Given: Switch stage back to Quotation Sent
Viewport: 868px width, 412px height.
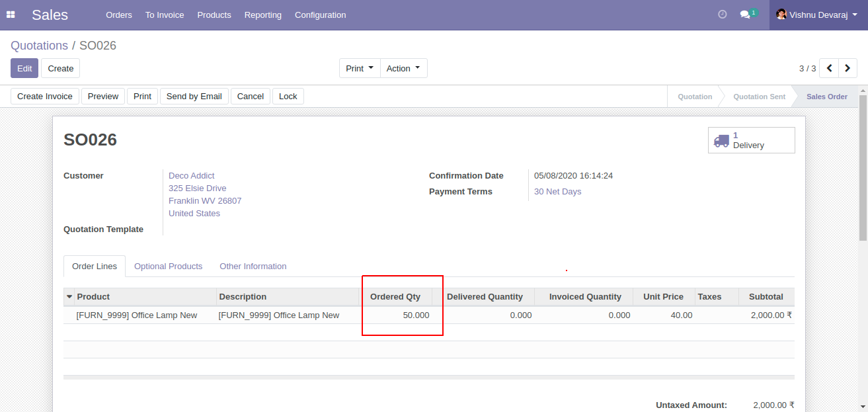Looking at the screenshot, I should click(x=758, y=96).
